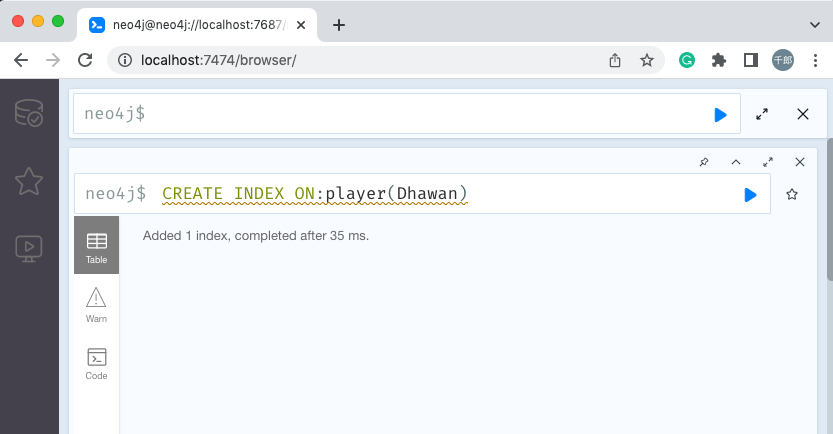This screenshot has height=434, width=833.
Task: Expand the top editor to fullscreen
Action: point(762,114)
